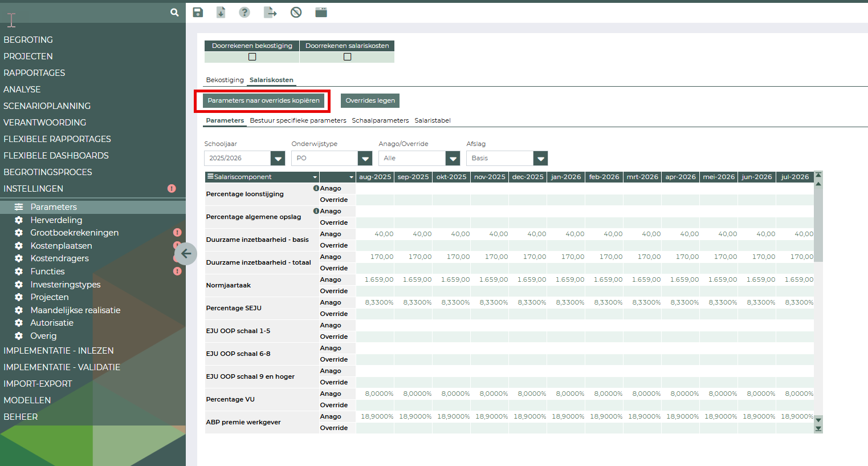
Task: Open the Schooljaar dropdown
Action: (278, 159)
